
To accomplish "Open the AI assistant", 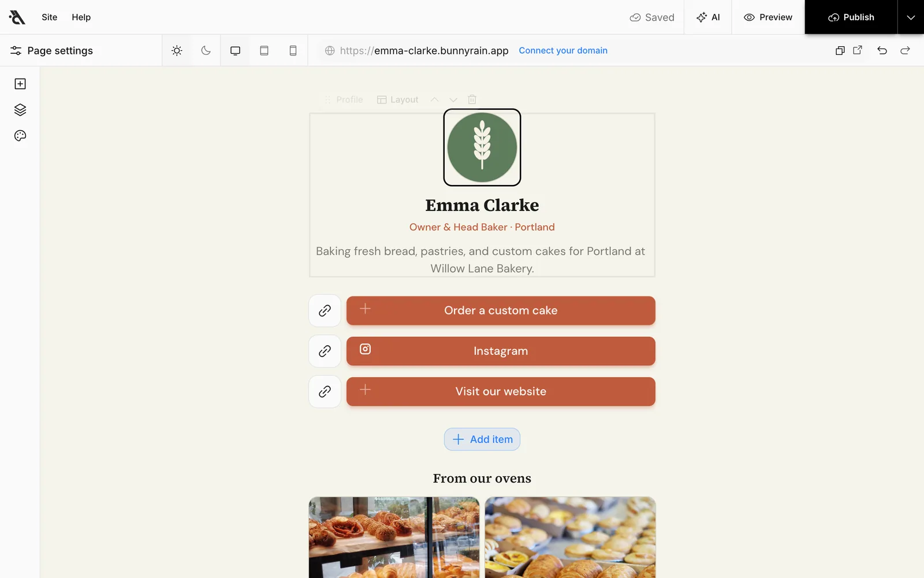I will pyautogui.click(x=708, y=17).
